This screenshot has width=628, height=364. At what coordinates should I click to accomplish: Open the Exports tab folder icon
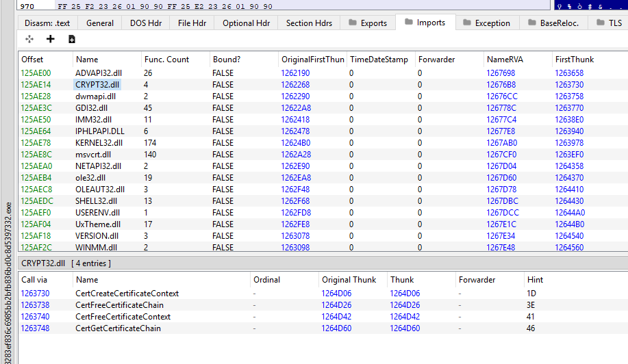pyautogui.click(x=353, y=23)
